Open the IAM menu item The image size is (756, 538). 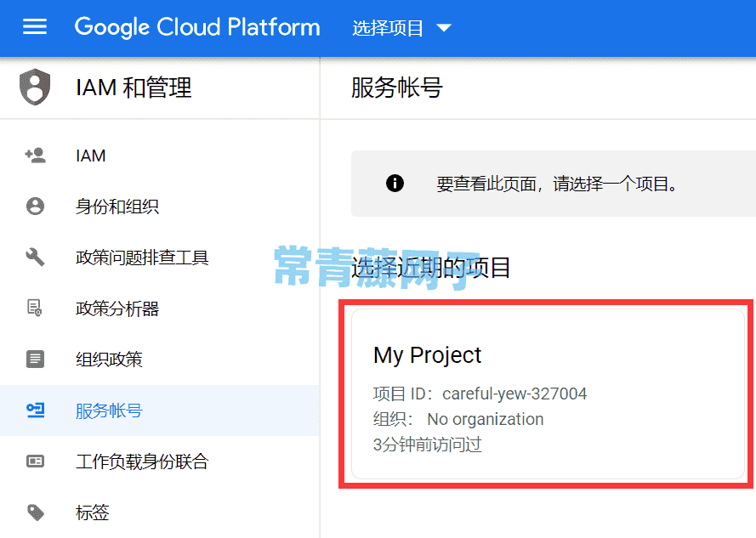pos(160,156)
